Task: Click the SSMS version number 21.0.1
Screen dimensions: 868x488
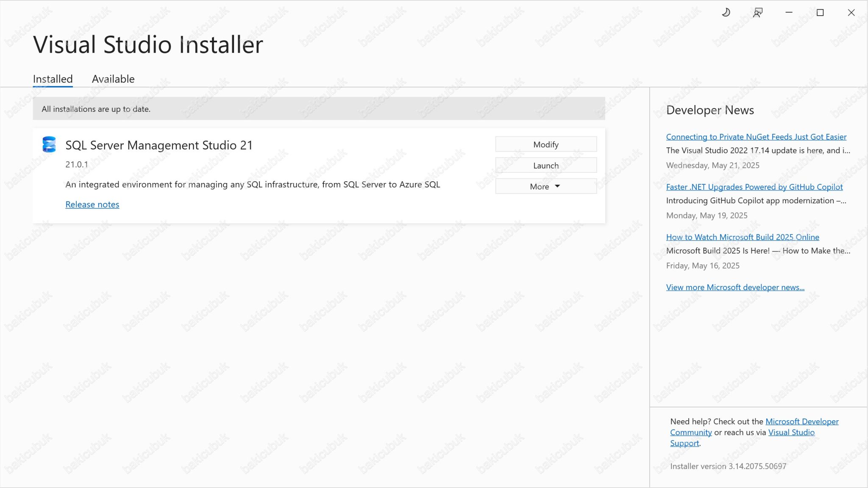Action: pyautogui.click(x=76, y=164)
